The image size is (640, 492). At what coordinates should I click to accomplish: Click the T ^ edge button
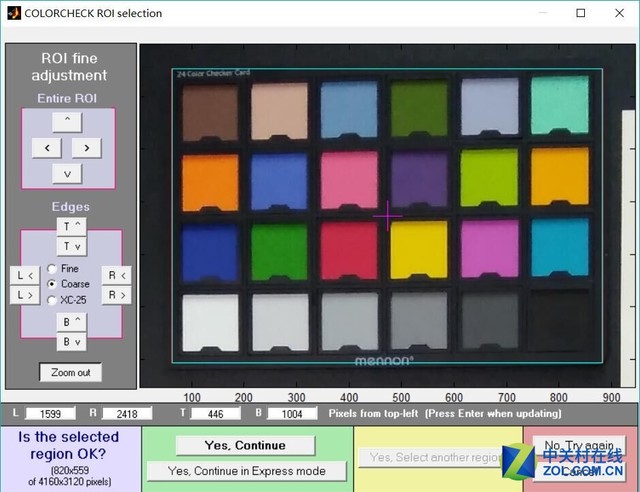71,226
